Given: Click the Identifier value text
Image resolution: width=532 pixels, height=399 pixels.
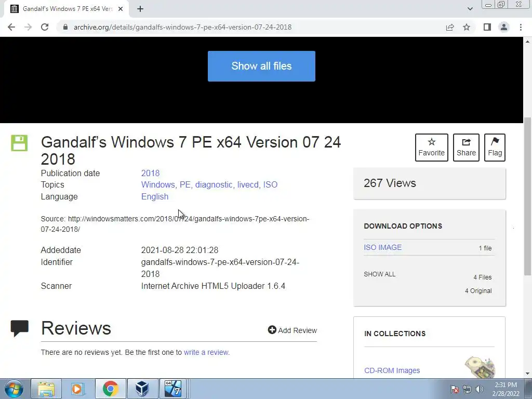Looking at the screenshot, I should click(220, 268).
